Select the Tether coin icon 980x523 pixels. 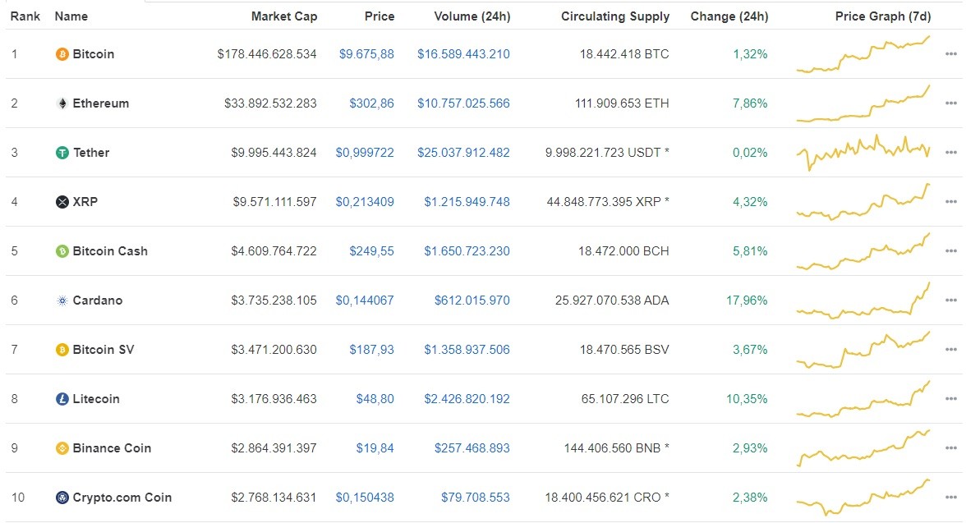61,153
